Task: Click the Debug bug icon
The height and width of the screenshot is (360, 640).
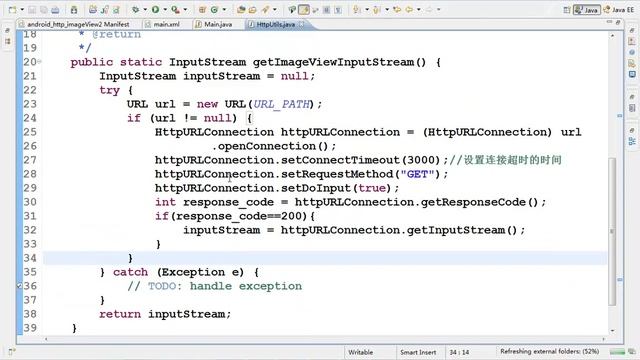Action: click(135, 9)
